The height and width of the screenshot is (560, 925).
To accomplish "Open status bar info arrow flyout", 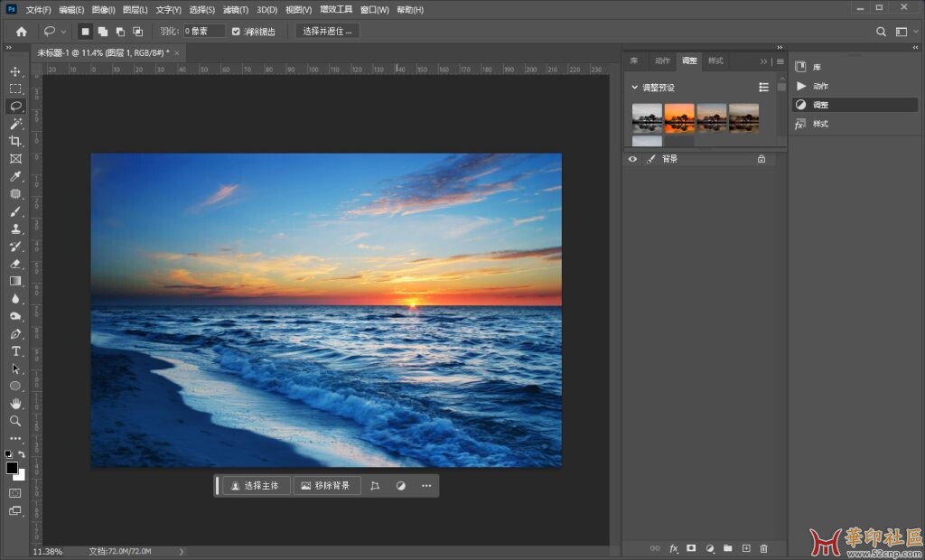I will point(181,551).
